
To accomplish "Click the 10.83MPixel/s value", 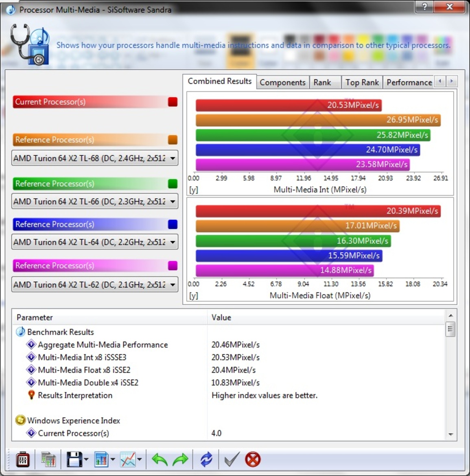I will pos(236,382).
